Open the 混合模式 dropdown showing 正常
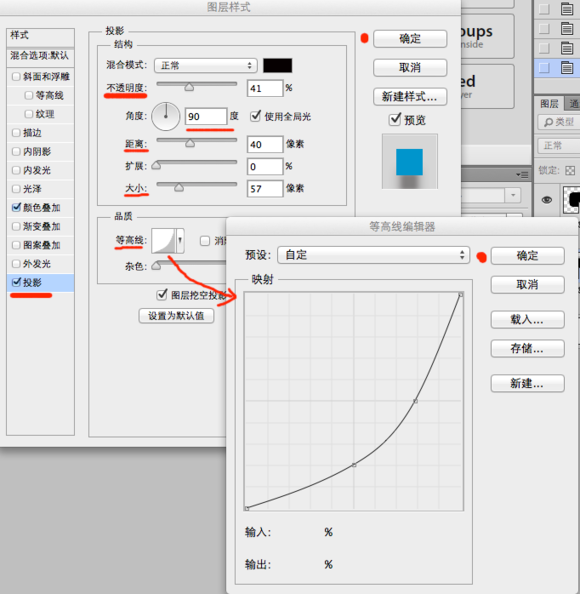Image resolution: width=580 pixels, height=594 pixels. tap(206, 66)
